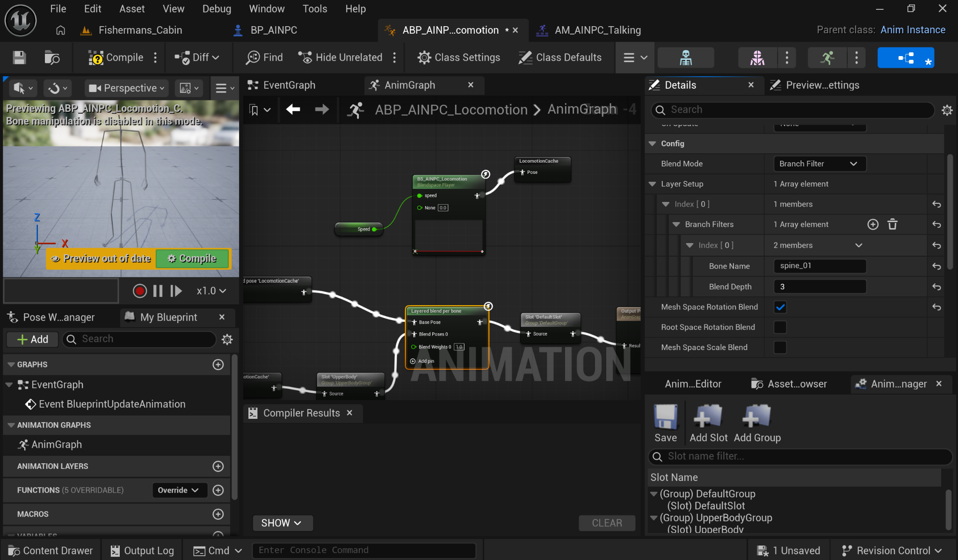Collapse the Layer Setup expander
This screenshot has height=560, width=958.
pyautogui.click(x=653, y=184)
